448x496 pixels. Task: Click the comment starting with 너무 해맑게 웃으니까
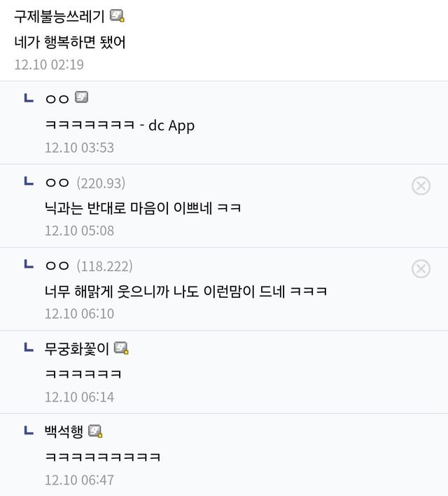pos(185,291)
